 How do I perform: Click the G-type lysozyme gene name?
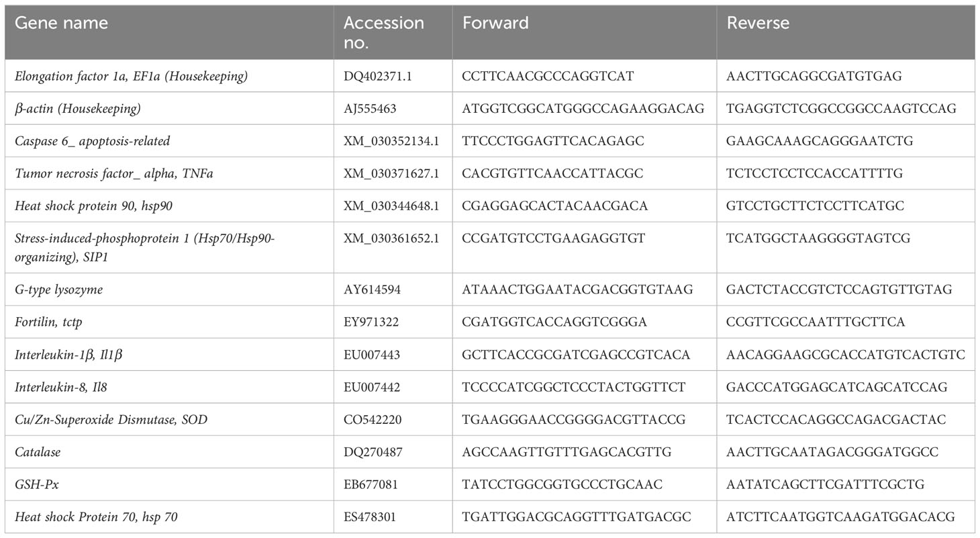click(x=59, y=289)
